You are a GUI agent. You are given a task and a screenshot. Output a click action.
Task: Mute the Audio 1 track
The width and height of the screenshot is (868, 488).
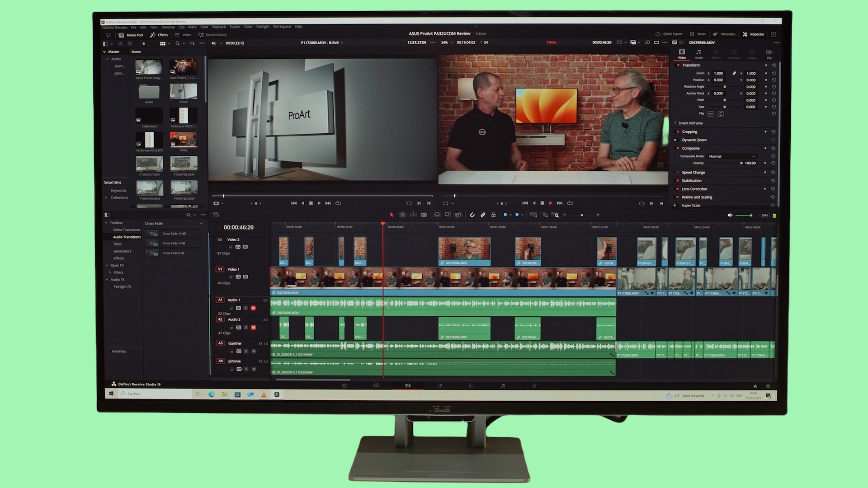(x=253, y=308)
